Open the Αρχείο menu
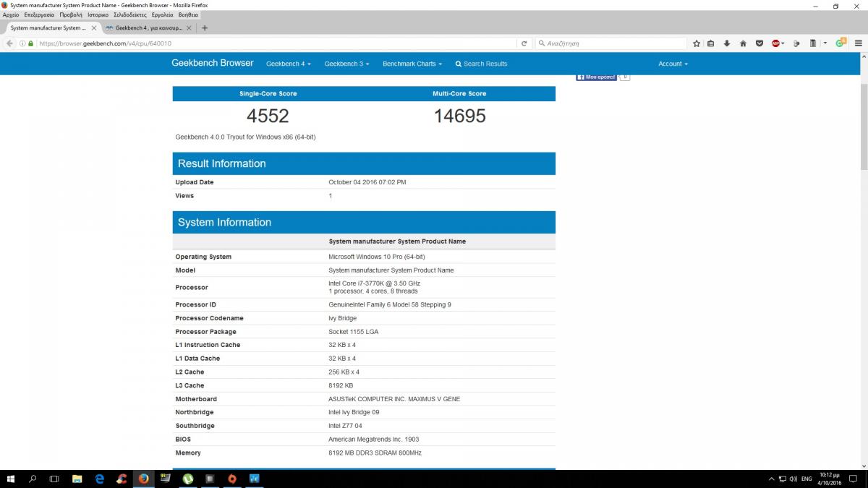Viewport: 868px width, 488px height. pyautogui.click(x=11, y=14)
